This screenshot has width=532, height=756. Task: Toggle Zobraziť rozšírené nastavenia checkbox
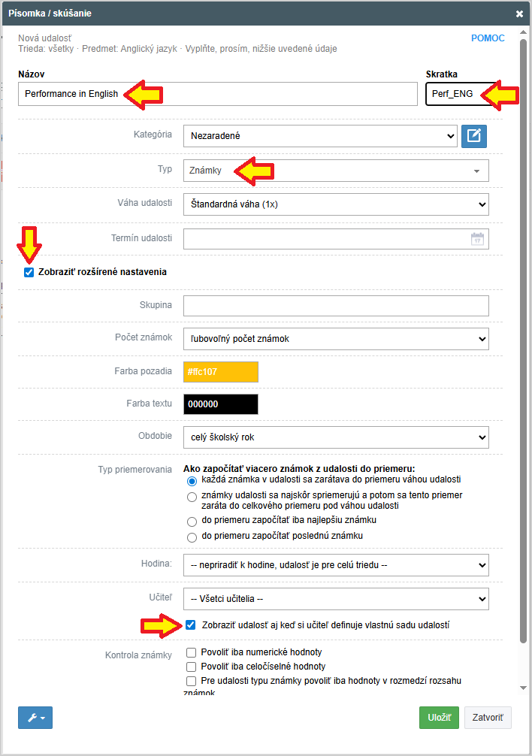tap(29, 272)
